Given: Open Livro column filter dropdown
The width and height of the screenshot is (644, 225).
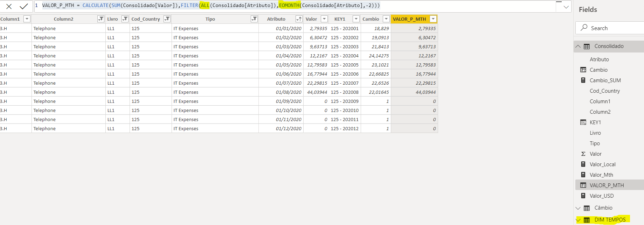Looking at the screenshot, I should click(125, 19).
